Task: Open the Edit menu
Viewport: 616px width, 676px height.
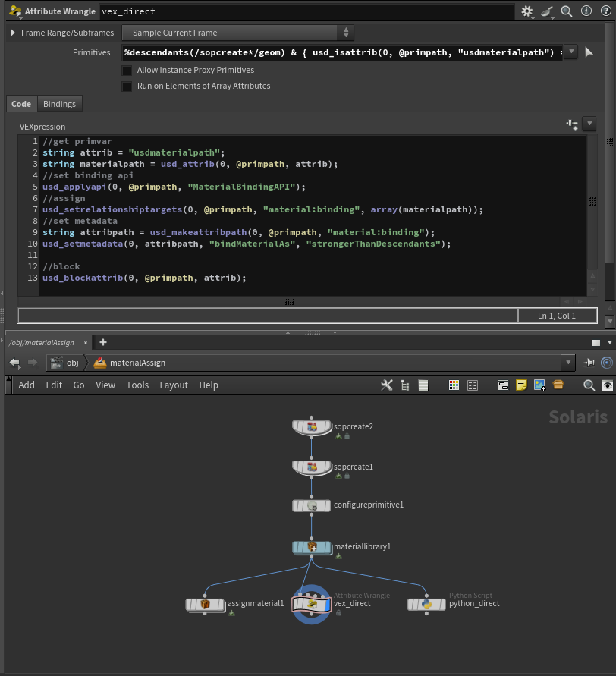Action: 54,385
